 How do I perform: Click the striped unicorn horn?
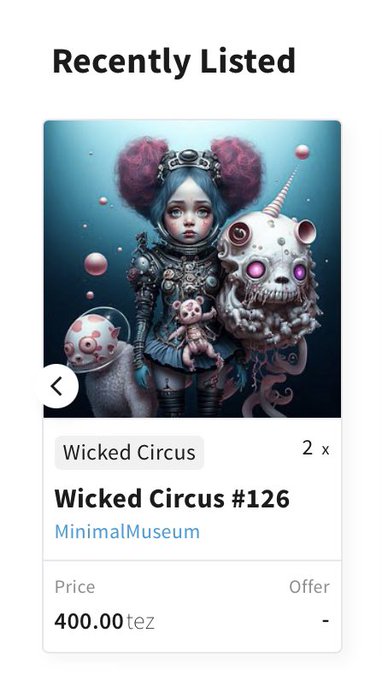click(x=281, y=193)
